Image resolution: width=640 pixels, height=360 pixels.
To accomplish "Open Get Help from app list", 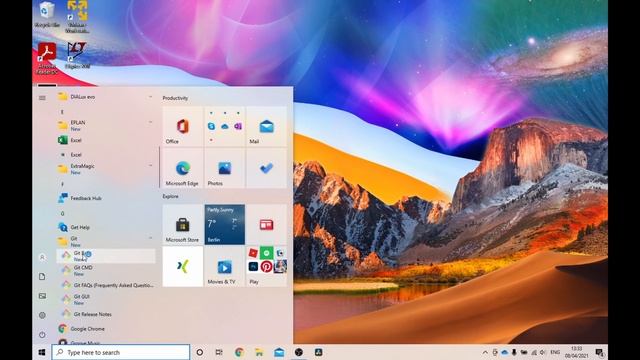I will pyautogui.click(x=105, y=227).
